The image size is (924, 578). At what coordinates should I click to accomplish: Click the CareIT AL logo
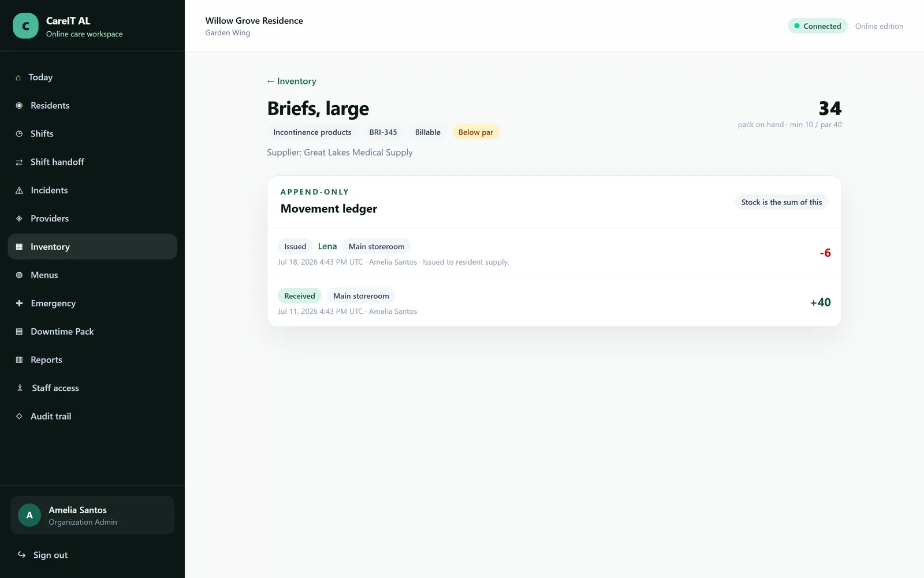(25, 26)
